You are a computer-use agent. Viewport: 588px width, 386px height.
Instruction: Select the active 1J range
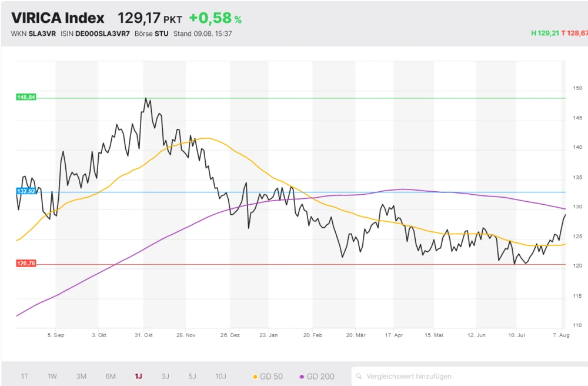[x=138, y=376]
